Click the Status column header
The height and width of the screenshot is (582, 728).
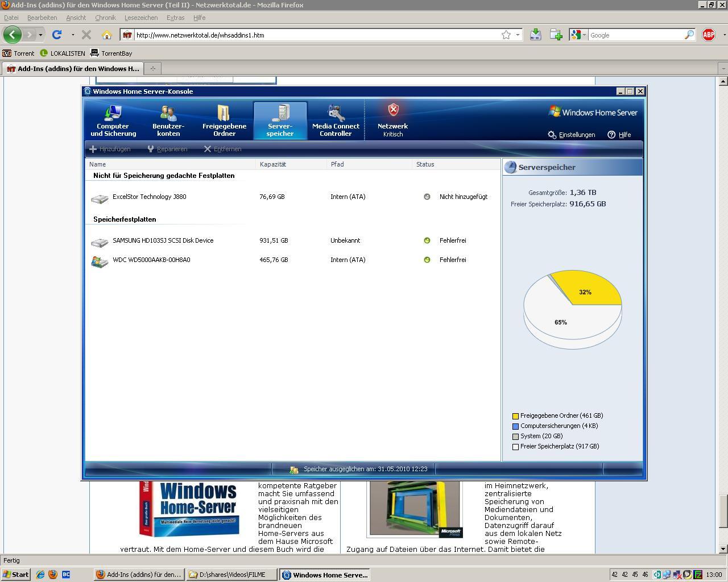tap(456, 164)
